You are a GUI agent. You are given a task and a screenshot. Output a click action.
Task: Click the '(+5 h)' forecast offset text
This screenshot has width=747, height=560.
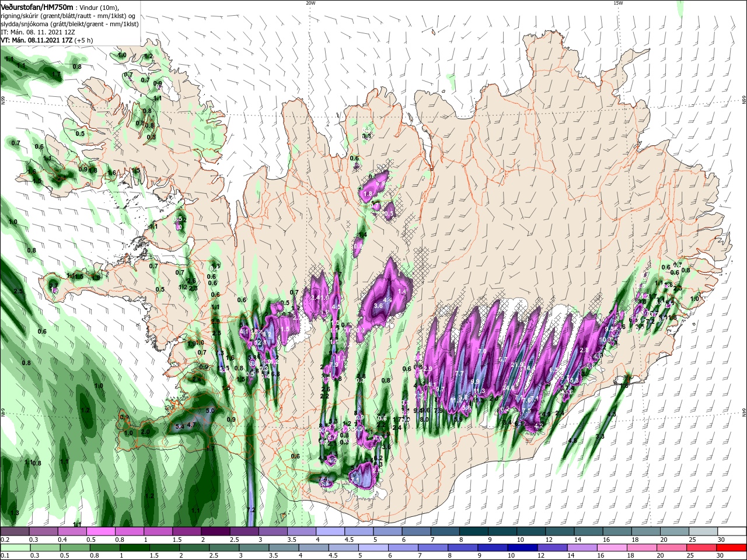tap(84, 40)
